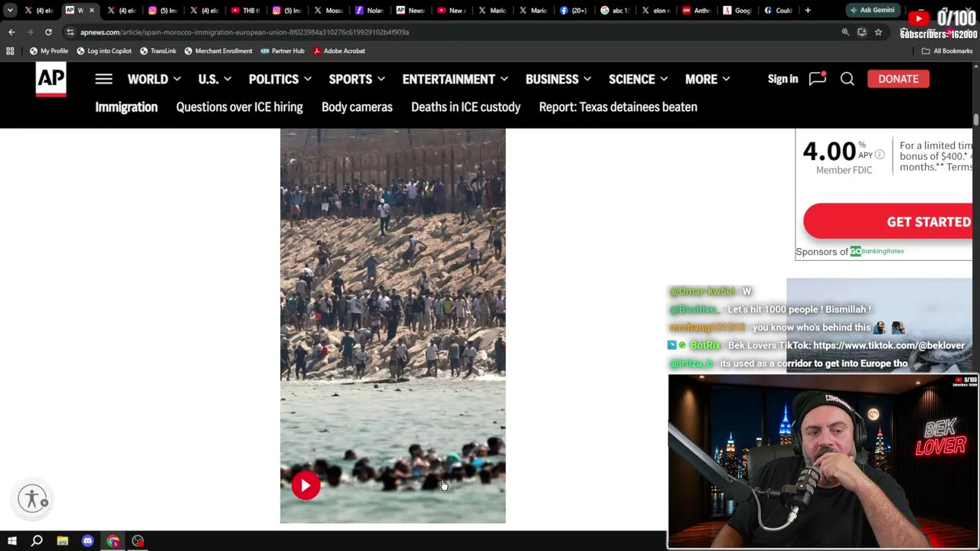Open Windows taskbar search
This screenshot has width=980, height=551.
click(x=37, y=541)
